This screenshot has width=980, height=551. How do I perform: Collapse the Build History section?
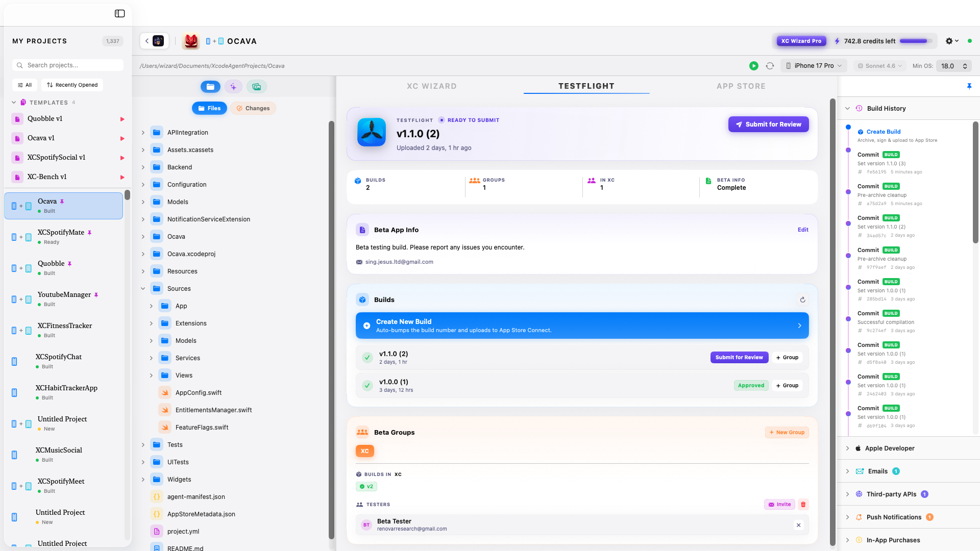[847, 109]
